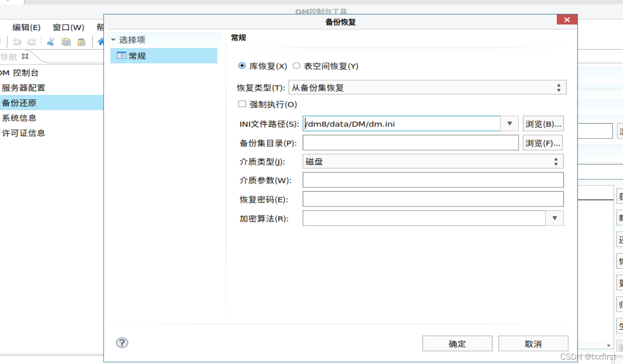Select 服务器配置 in navigation tree
The width and height of the screenshot is (623, 364).
(x=23, y=88)
